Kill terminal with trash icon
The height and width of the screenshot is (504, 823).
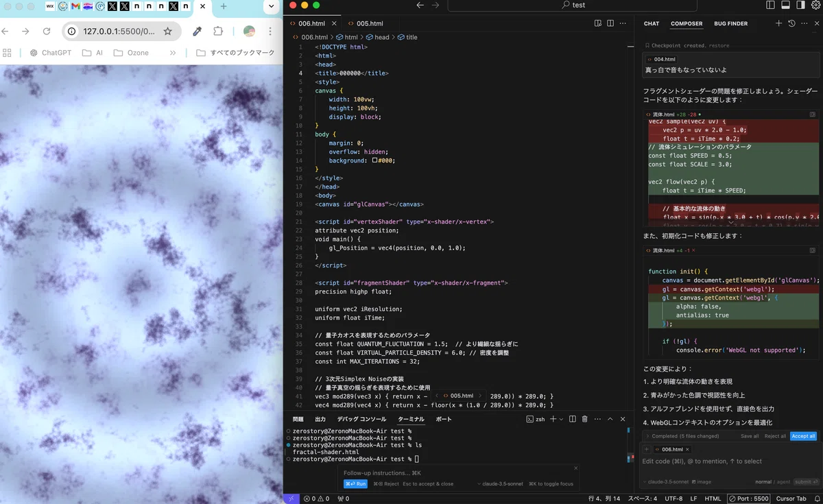[584, 419]
